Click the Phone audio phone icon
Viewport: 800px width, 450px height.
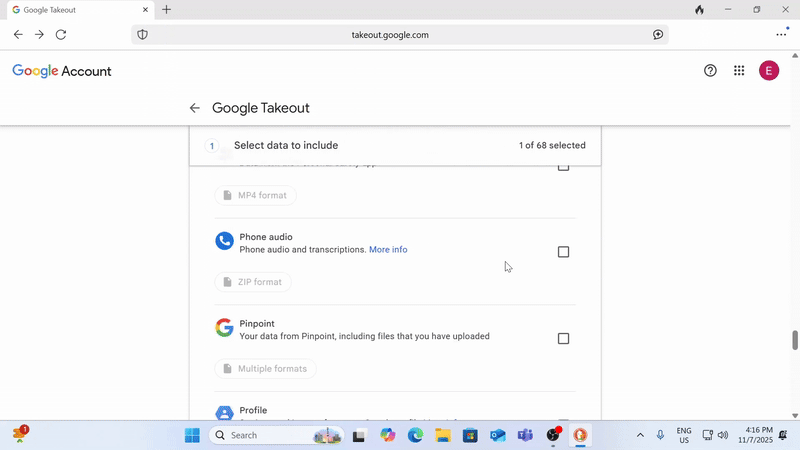[224, 241]
